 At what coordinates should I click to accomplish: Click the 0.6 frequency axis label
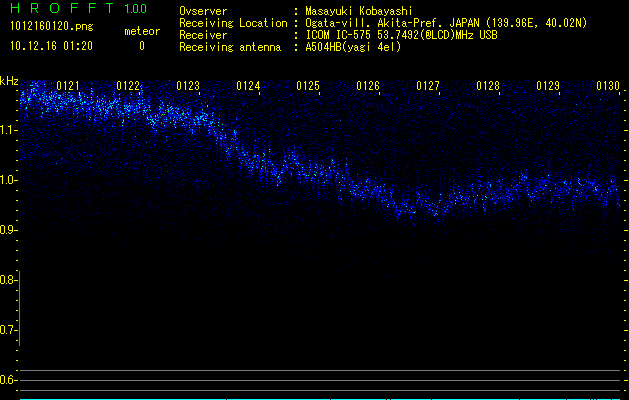click(x=9, y=380)
